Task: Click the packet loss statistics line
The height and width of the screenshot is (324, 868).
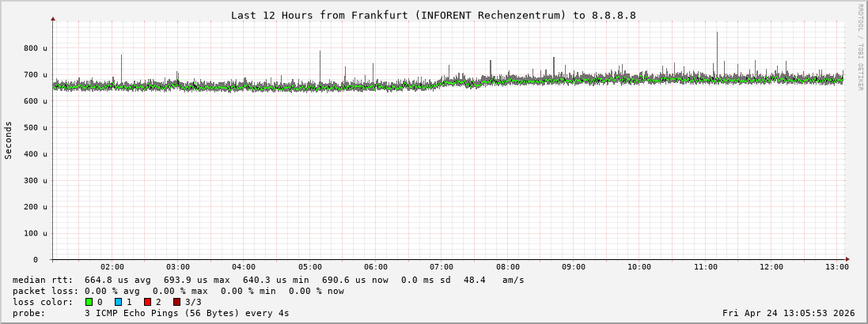Action: (178, 291)
